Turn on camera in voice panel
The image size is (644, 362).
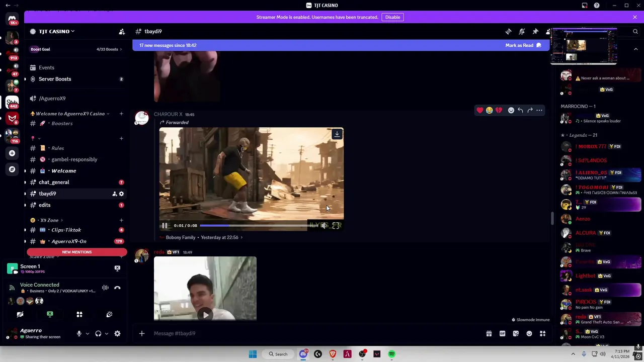(x=20, y=314)
